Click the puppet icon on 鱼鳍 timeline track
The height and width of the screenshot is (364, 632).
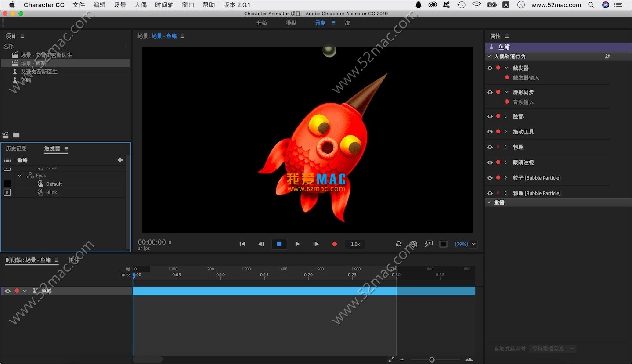35,291
